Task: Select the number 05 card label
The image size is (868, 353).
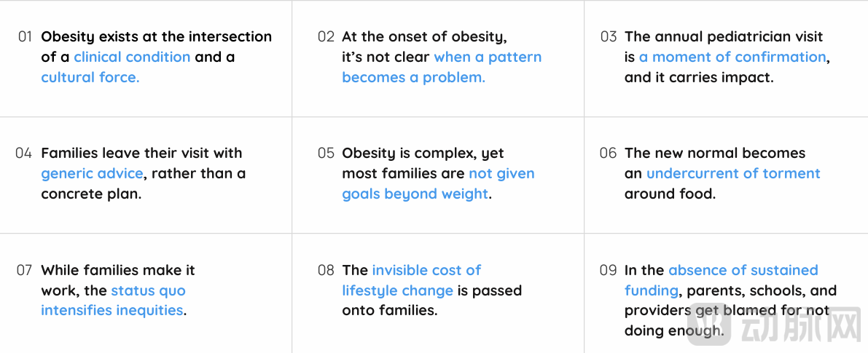Action: click(326, 153)
